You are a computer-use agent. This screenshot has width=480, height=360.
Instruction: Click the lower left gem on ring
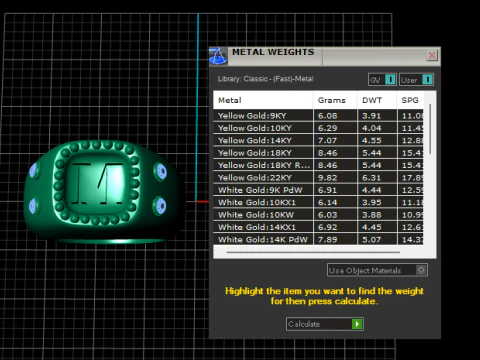click(x=34, y=206)
